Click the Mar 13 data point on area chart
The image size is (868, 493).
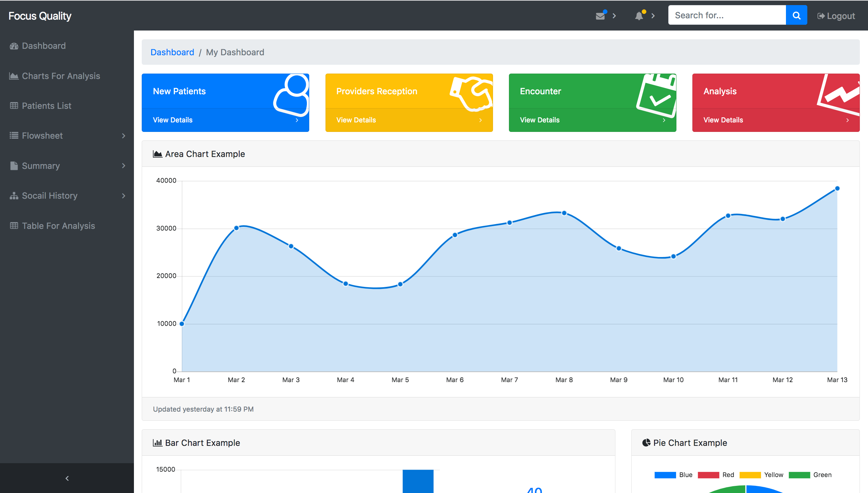(x=837, y=189)
